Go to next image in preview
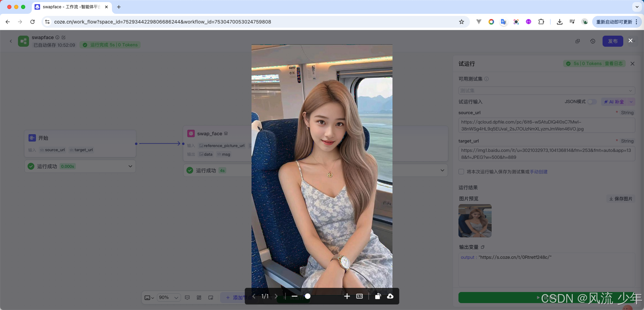The image size is (644, 310). pos(276,296)
